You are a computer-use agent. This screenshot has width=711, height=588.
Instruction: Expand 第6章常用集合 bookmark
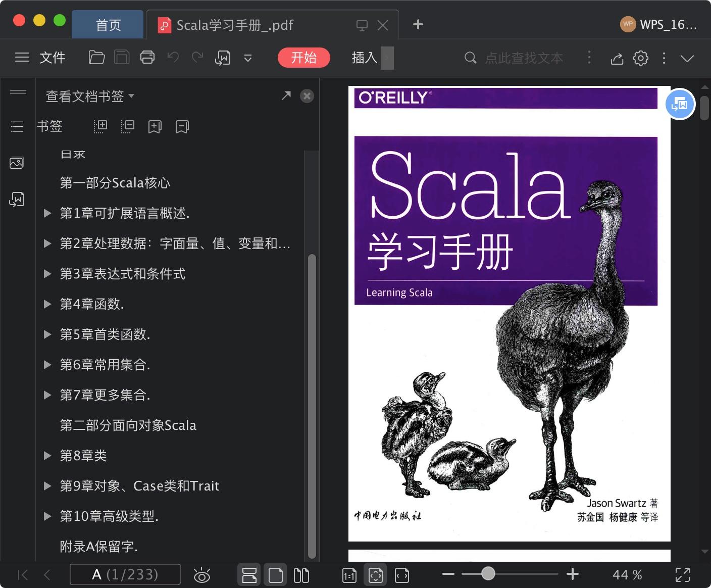coord(47,365)
